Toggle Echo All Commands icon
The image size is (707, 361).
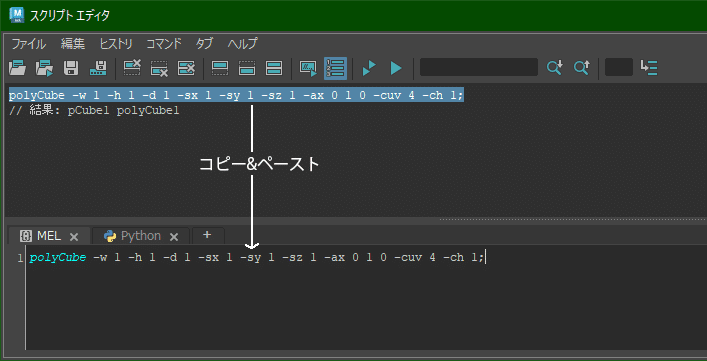tap(308, 68)
